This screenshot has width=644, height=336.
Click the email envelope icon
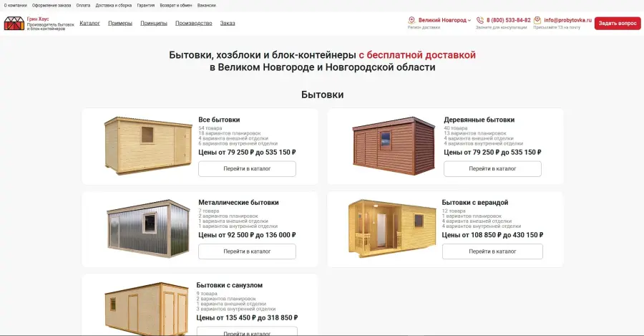(537, 20)
